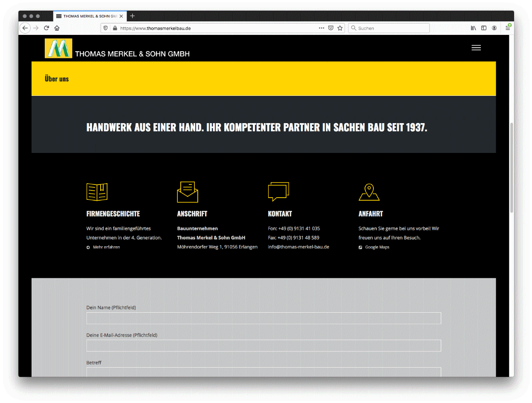Click the Kontakt speech bubbles icon
The height and width of the screenshot is (403, 532).
tap(278, 192)
